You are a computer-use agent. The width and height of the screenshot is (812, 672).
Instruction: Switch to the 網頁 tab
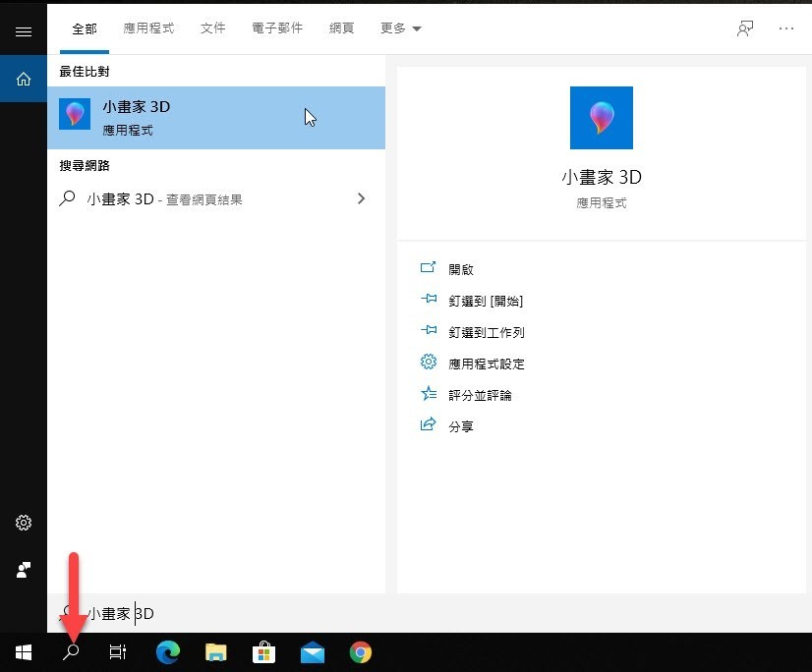[341, 28]
